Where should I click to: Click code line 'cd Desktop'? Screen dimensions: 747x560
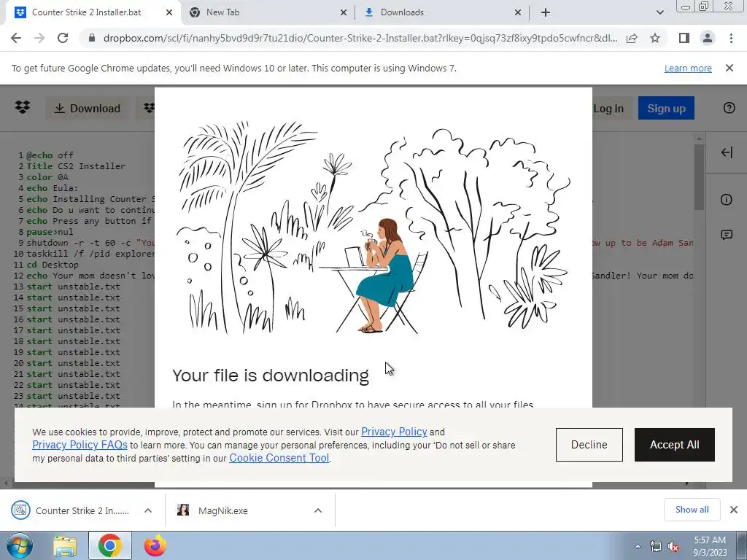pyautogui.click(x=53, y=265)
